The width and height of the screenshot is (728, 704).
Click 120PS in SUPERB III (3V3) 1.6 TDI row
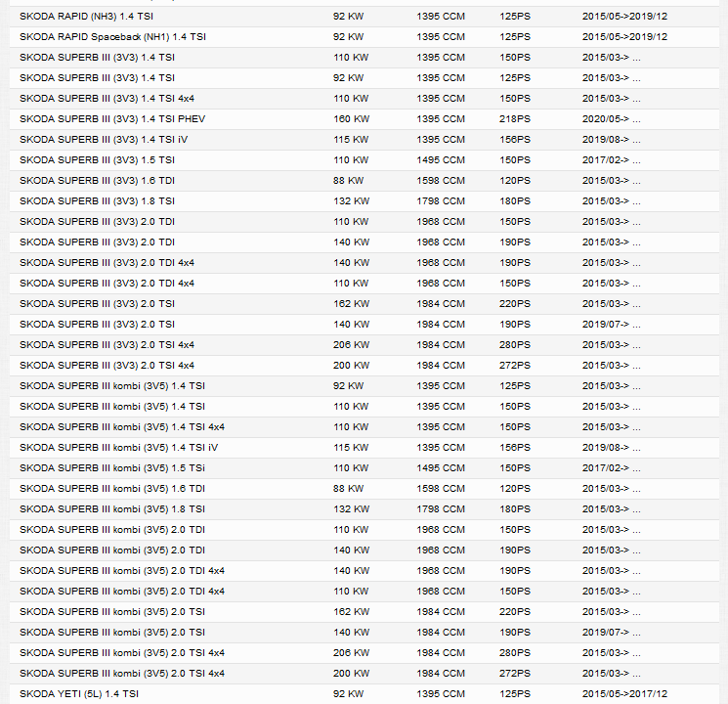pyautogui.click(x=515, y=180)
